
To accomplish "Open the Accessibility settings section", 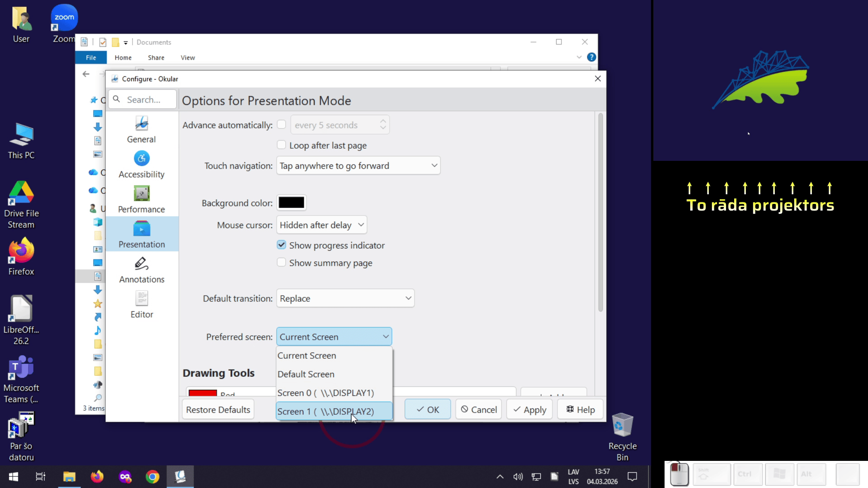I will 142,164.
